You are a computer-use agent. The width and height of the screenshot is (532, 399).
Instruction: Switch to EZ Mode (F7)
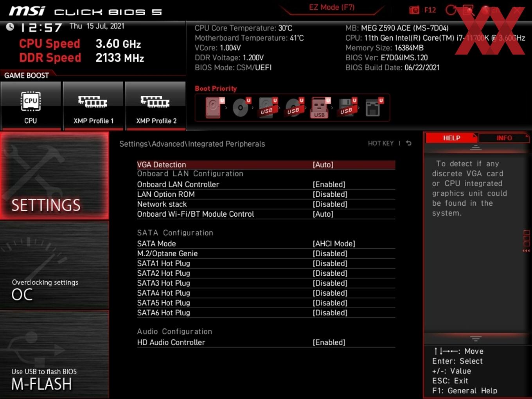[332, 7]
